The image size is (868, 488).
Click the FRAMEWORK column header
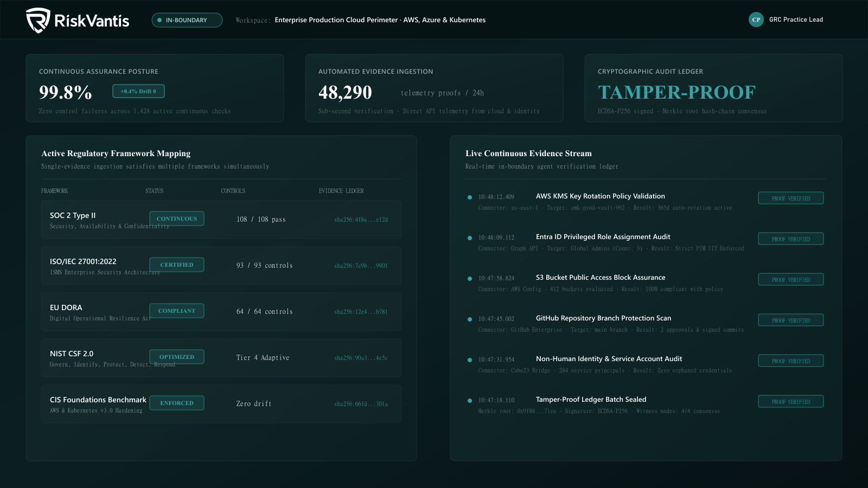[x=55, y=191]
